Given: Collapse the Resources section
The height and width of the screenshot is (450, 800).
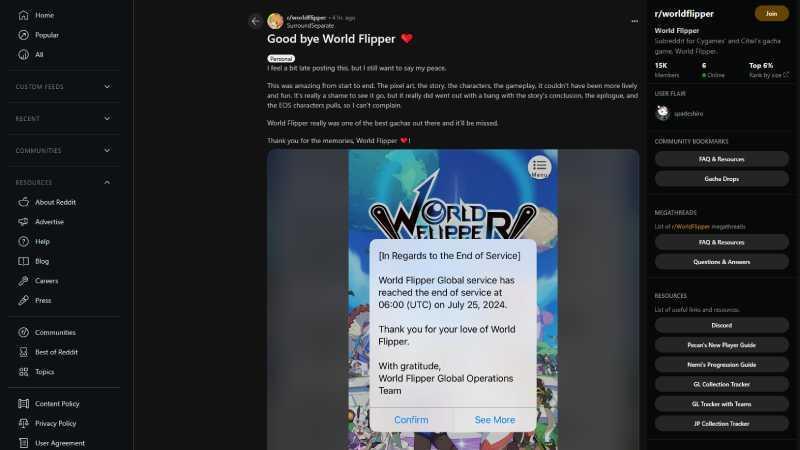Looking at the screenshot, I should tap(64, 182).
